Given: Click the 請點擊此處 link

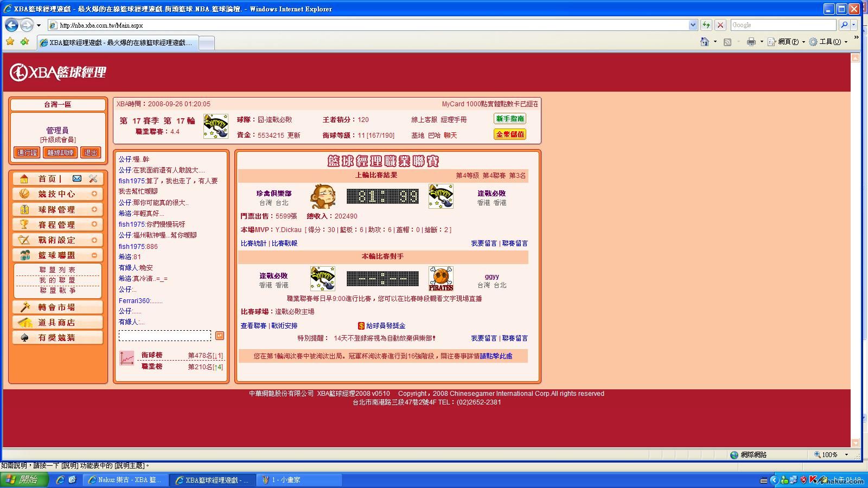Looking at the screenshot, I should click(x=496, y=356).
